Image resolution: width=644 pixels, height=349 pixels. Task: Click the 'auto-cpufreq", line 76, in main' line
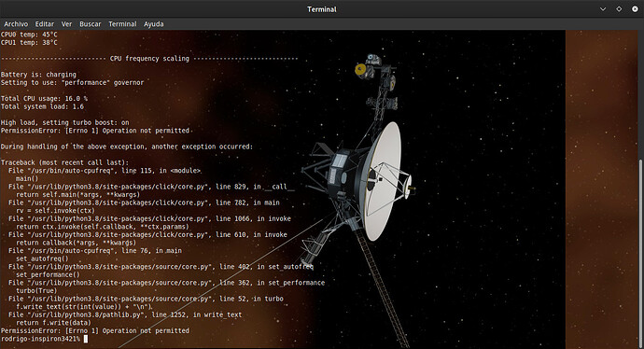click(95, 251)
